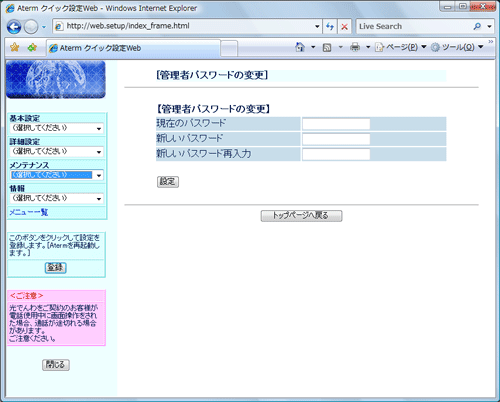The width and height of the screenshot is (500, 402).
Task: Click the Add to Favorites icon
Action: [32, 48]
